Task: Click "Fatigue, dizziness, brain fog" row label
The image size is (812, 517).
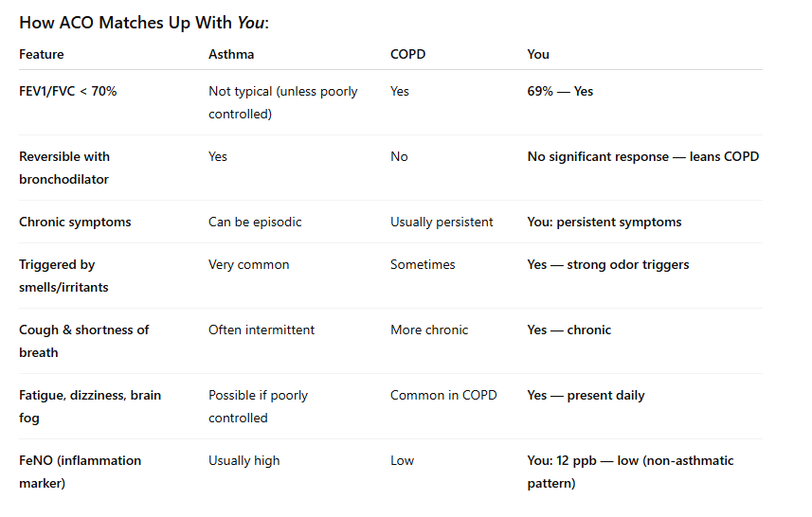Action: coord(90,406)
